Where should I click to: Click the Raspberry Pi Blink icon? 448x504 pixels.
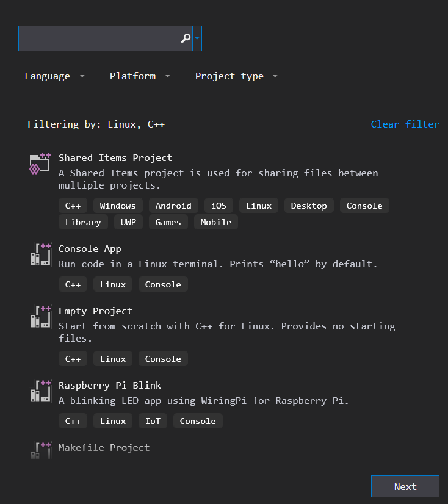point(40,391)
